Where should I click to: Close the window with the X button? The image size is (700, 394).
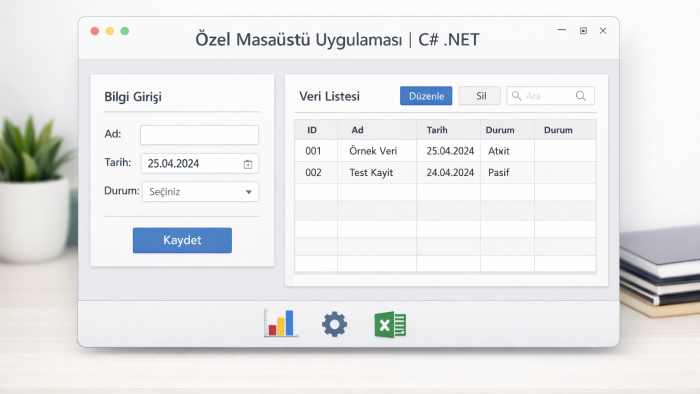[x=603, y=30]
